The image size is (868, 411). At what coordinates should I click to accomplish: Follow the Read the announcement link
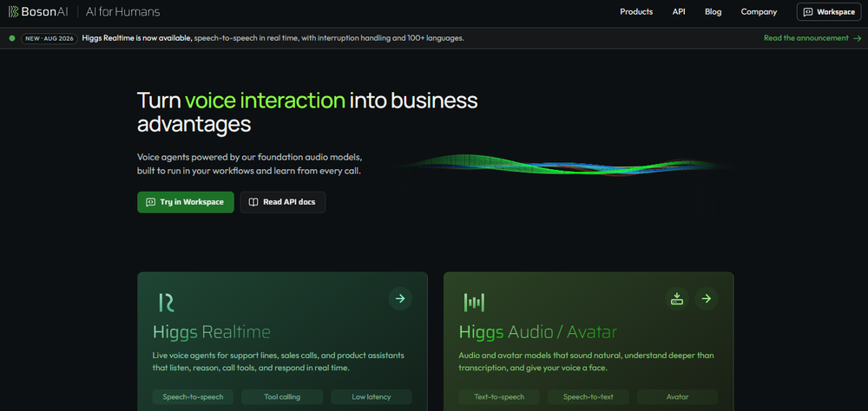[806, 38]
